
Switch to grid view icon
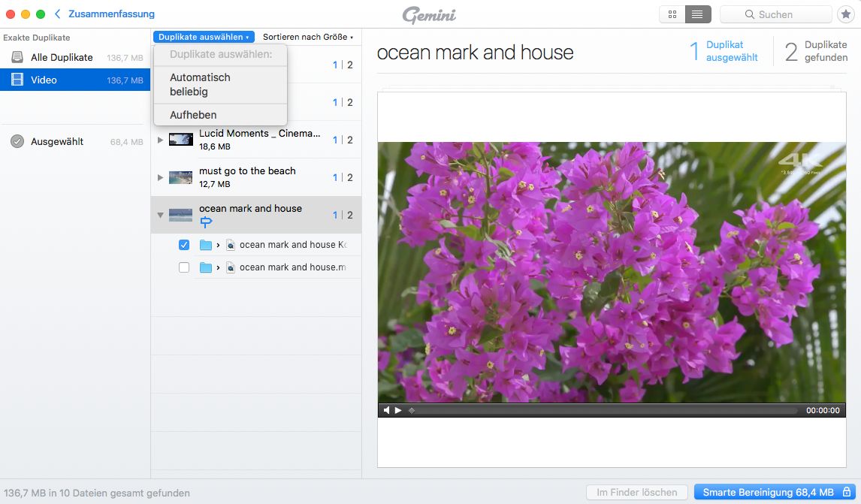point(672,14)
